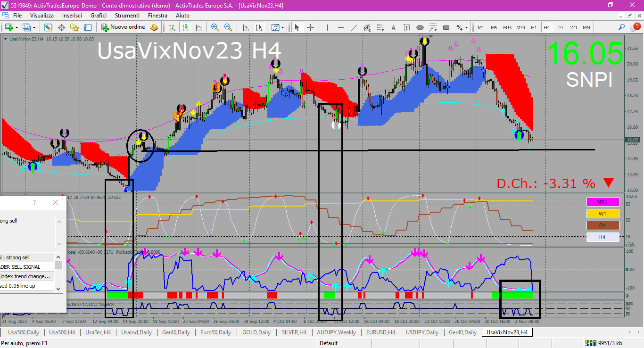Open the Visualizza menu
This screenshot has width=644, height=348.
pos(42,15)
